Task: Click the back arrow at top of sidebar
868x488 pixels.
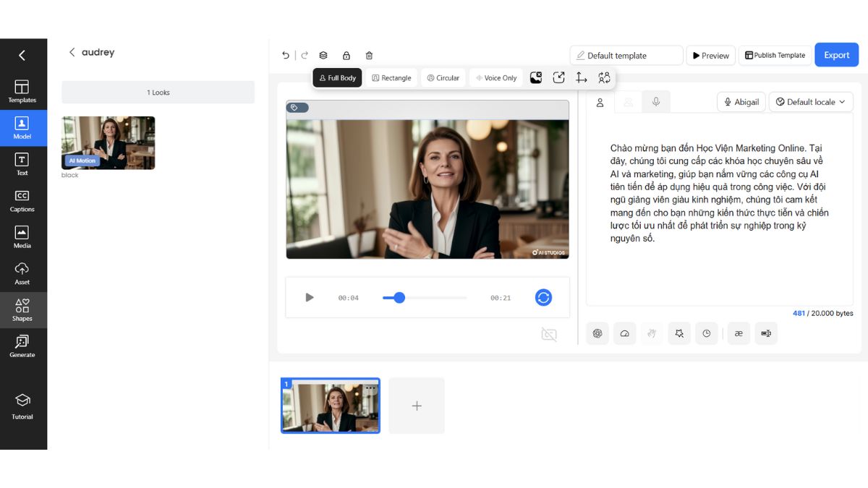Action: pyautogui.click(x=22, y=55)
